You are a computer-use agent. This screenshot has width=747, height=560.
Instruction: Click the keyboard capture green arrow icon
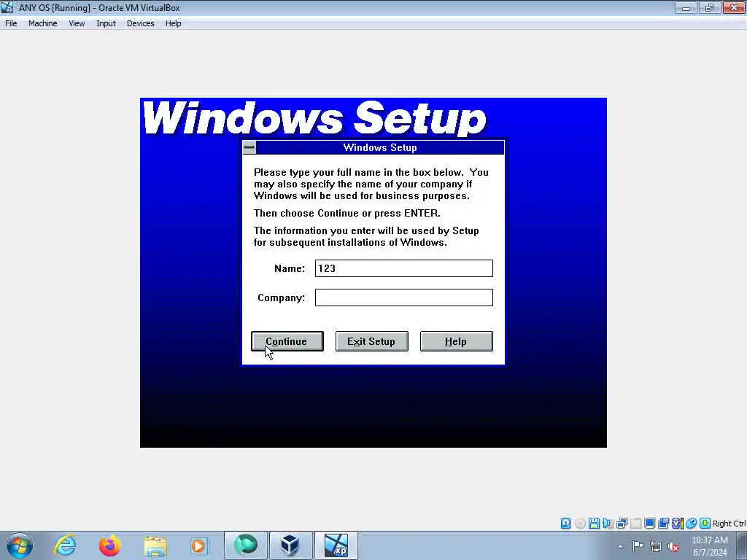tap(705, 524)
